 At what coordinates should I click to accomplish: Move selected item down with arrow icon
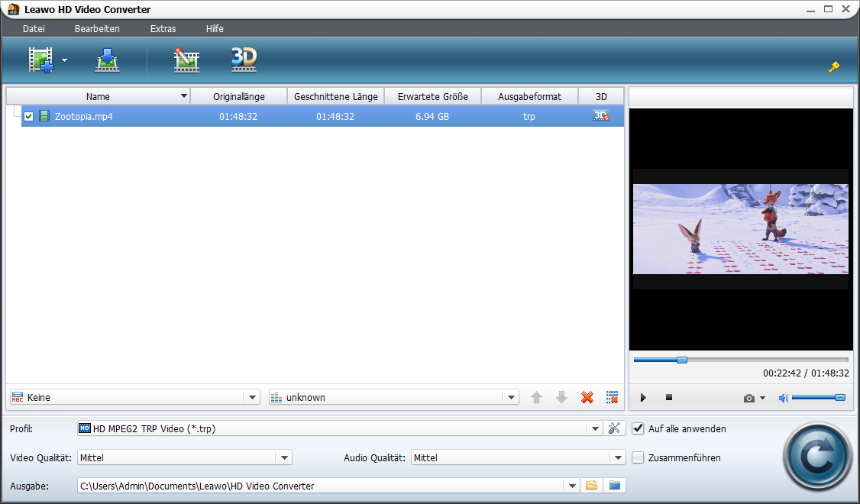(561, 397)
